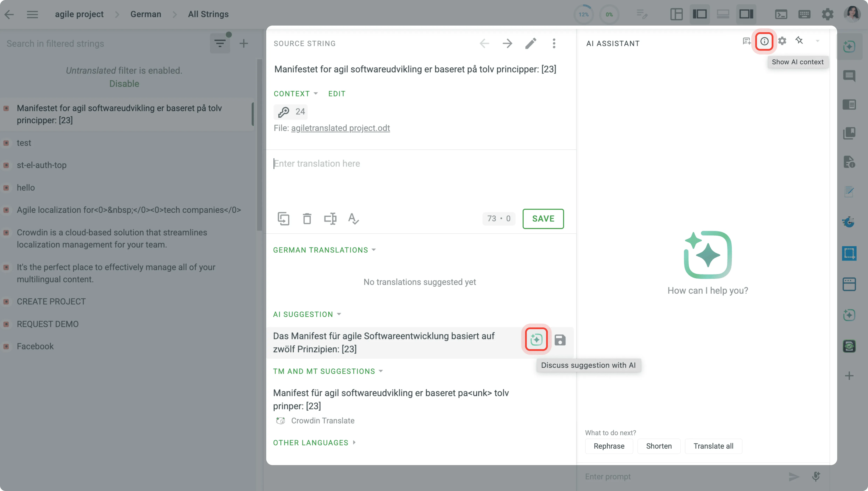Click the SAVE button
Screen dimensions: 868x491
click(543, 219)
